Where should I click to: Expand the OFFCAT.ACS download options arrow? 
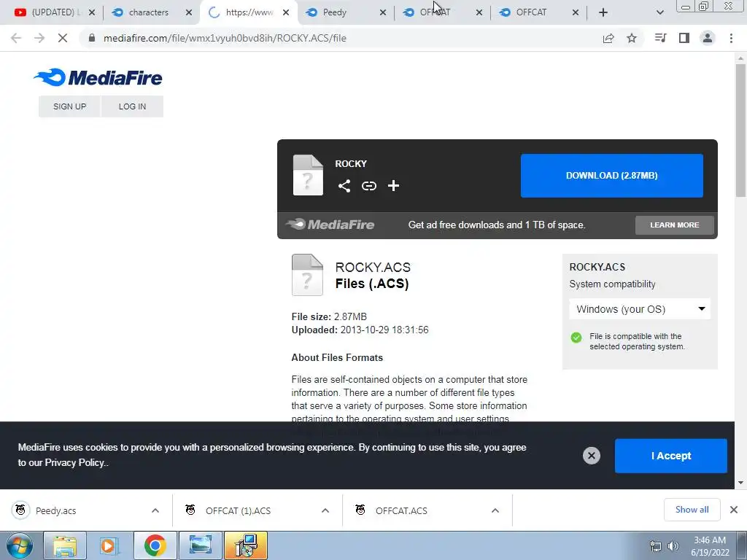pyautogui.click(x=495, y=510)
